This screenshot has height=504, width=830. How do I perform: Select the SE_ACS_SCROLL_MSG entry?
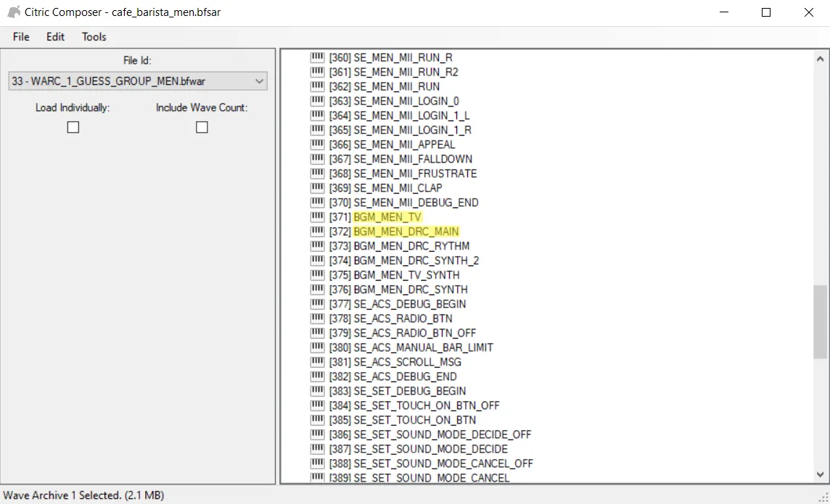[x=407, y=362]
